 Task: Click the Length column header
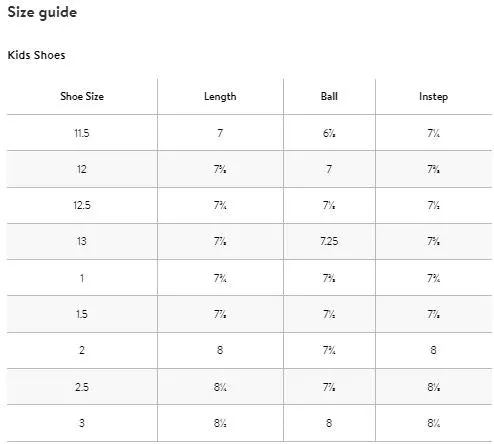coord(220,96)
